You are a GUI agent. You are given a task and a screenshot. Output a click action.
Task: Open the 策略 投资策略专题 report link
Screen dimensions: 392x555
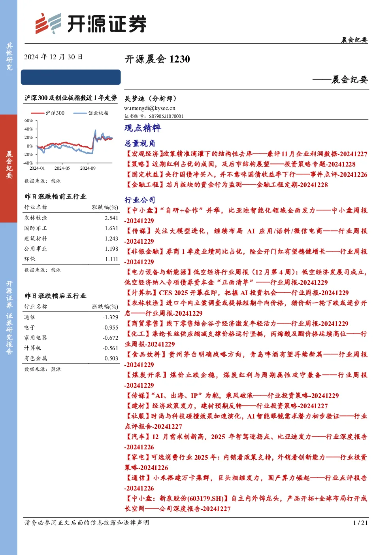(240, 164)
